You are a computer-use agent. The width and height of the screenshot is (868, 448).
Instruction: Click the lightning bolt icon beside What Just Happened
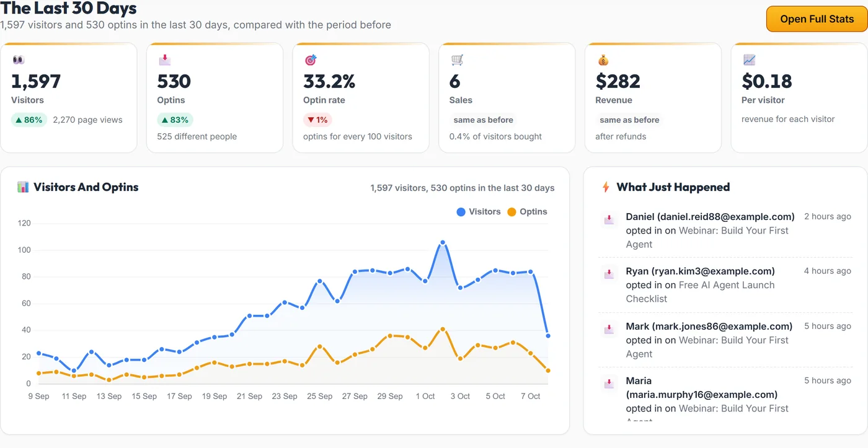tap(606, 187)
